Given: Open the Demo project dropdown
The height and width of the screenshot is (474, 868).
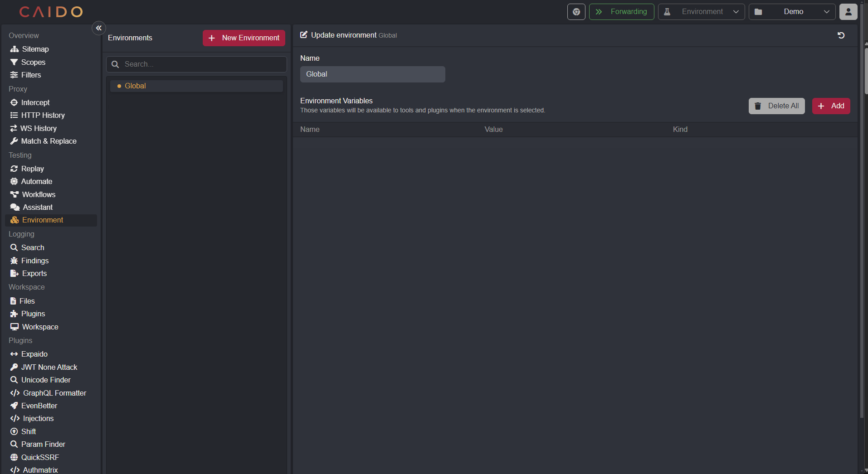Looking at the screenshot, I should 792,12.
